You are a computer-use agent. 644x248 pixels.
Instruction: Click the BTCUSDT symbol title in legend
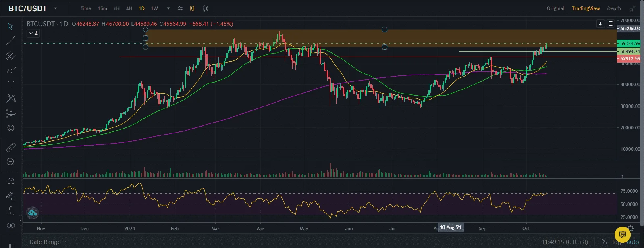[40, 24]
